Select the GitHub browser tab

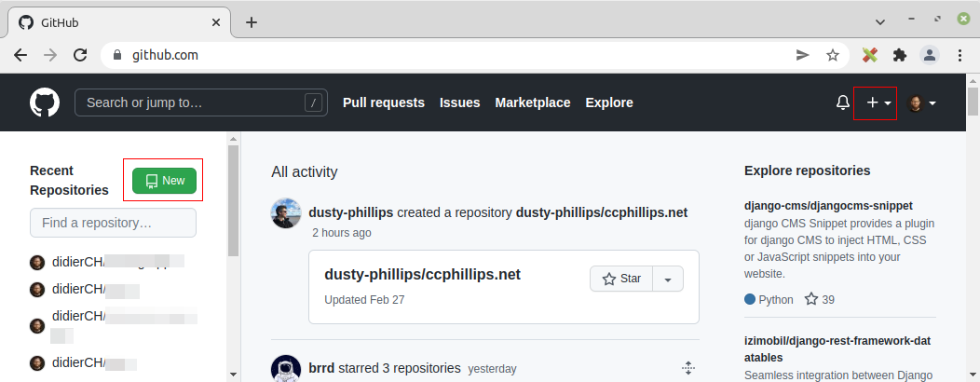click(119, 22)
